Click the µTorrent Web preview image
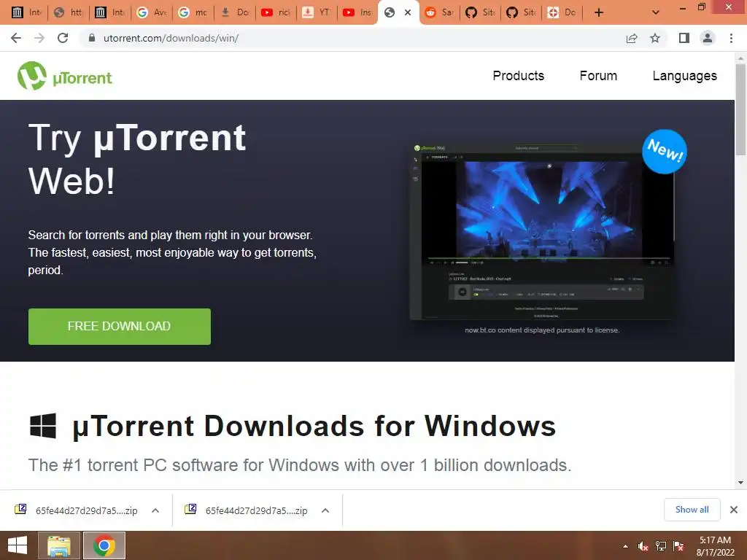Viewport: 747px width, 560px height. [542, 231]
